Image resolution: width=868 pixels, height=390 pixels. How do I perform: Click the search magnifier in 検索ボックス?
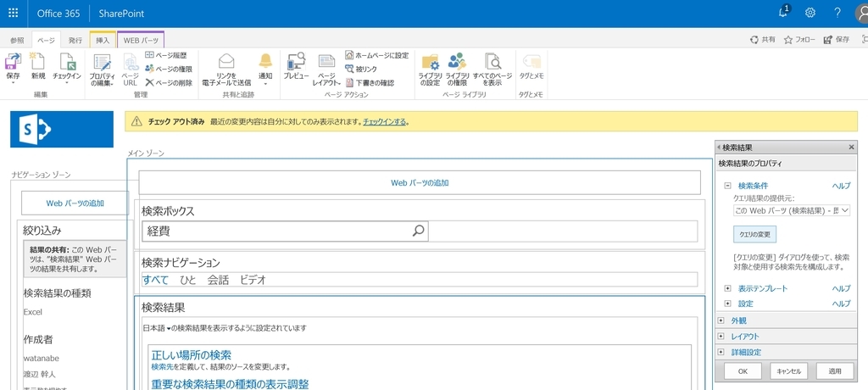tap(419, 231)
